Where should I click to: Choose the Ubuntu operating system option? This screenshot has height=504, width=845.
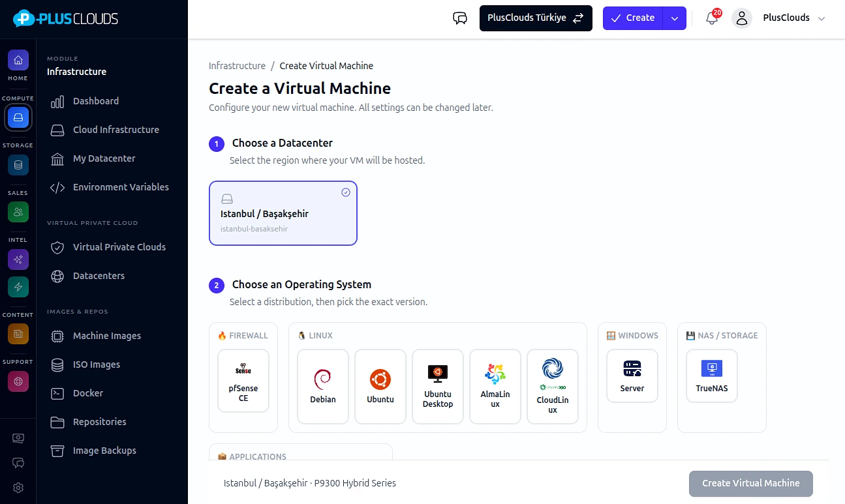pos(380,387)
